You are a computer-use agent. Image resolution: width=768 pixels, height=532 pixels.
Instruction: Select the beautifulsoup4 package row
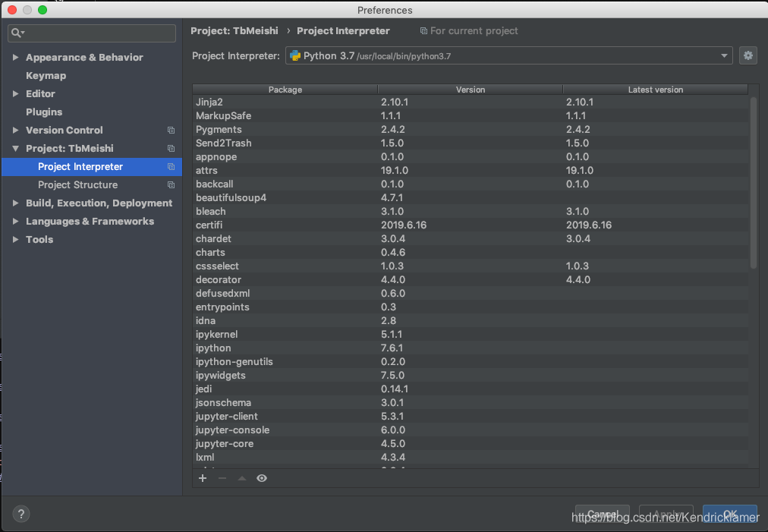[471, 198]
